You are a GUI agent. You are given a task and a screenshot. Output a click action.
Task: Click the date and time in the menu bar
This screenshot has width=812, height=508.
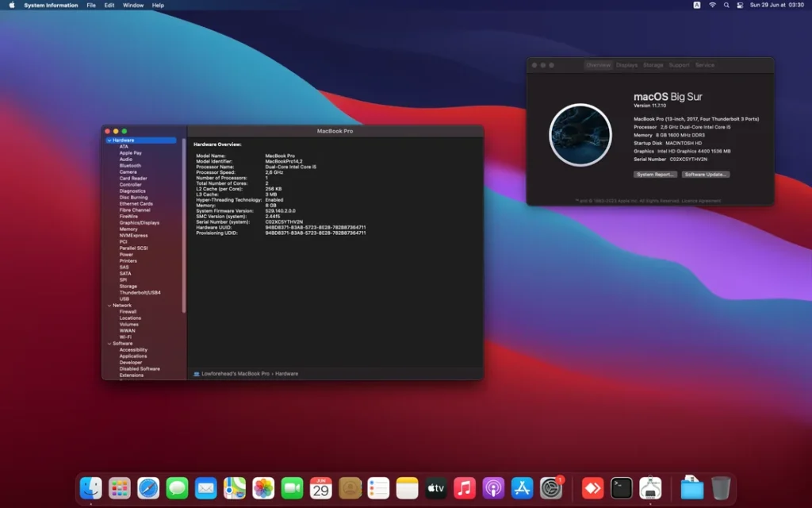[x=777, y=6]
